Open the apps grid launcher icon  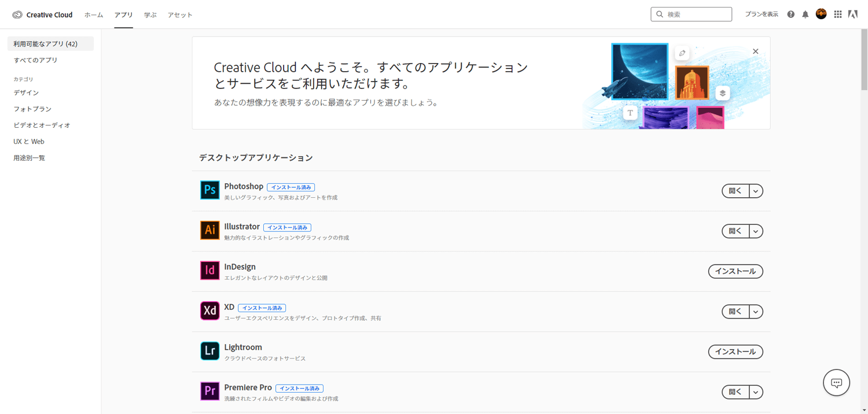[x=837, y=14]
